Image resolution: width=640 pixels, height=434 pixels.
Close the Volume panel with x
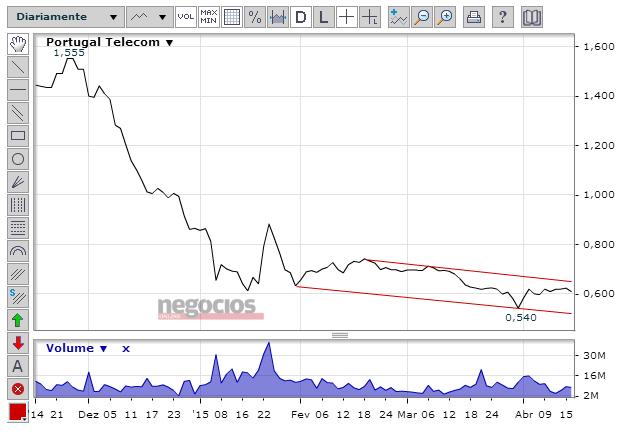126,349
